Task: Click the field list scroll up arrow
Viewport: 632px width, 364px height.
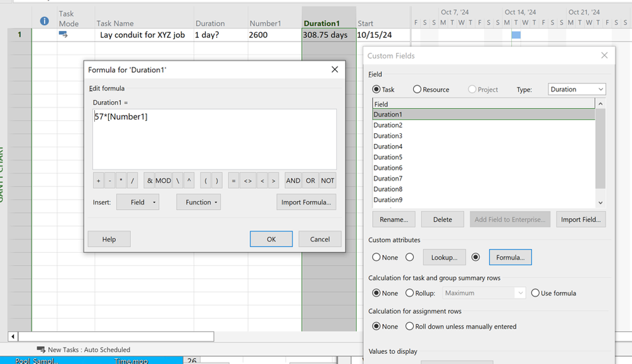Action: [600, 104]
